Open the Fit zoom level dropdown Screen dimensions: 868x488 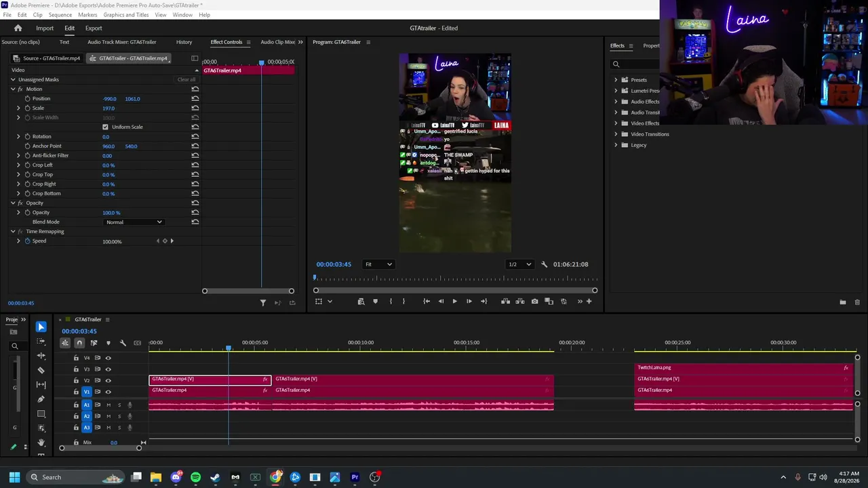pos(379,264)
